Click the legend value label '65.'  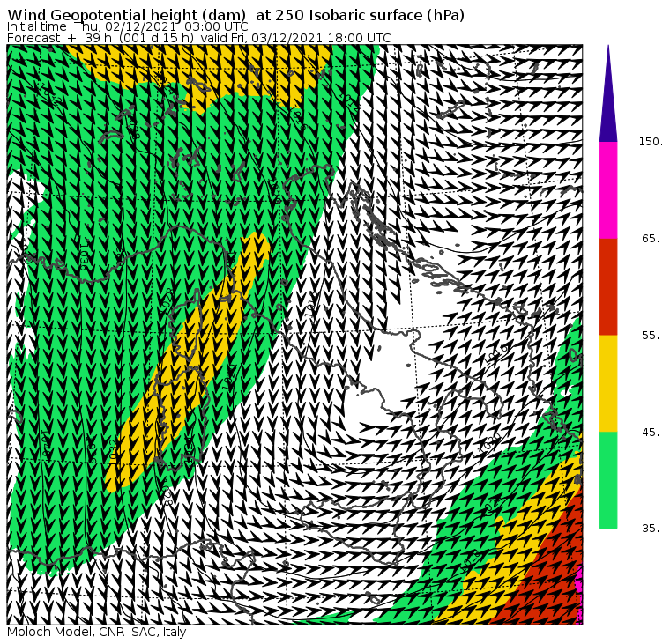651,238
